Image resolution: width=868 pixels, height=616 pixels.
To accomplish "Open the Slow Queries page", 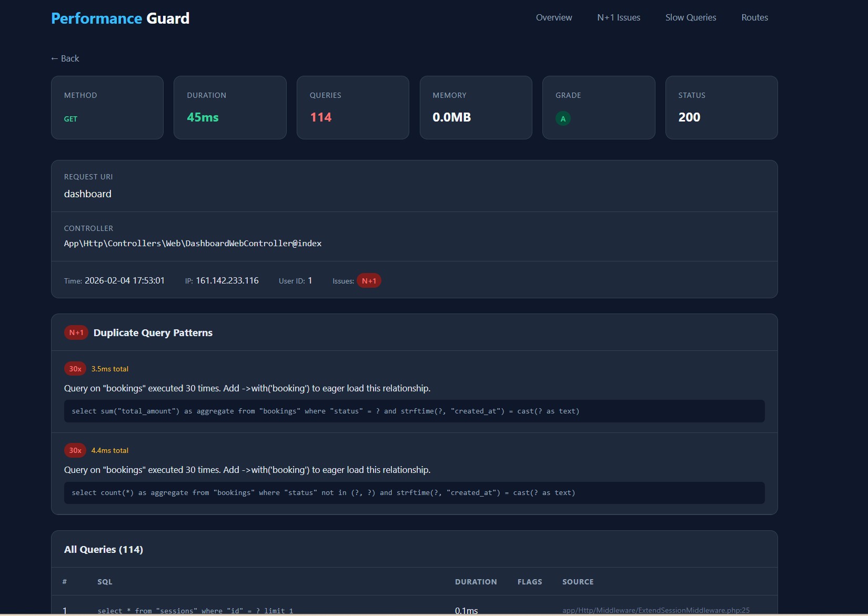I will [x=690, y=17].
